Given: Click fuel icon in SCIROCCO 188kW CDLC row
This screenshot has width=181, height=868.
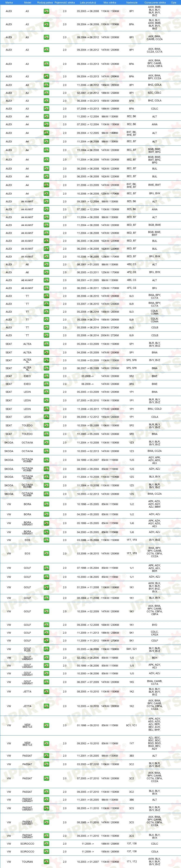Looking at the screenshot, I should pos(46,844).
